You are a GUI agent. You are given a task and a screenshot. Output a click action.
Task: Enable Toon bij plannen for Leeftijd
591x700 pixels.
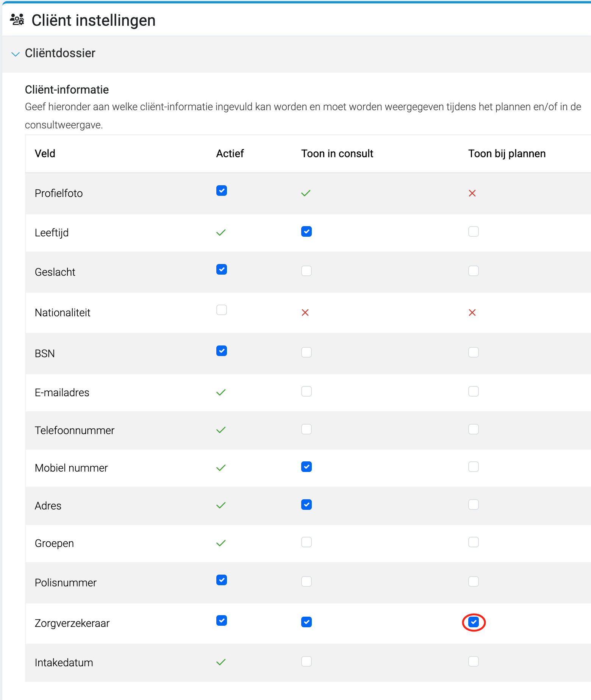point(474,231)
